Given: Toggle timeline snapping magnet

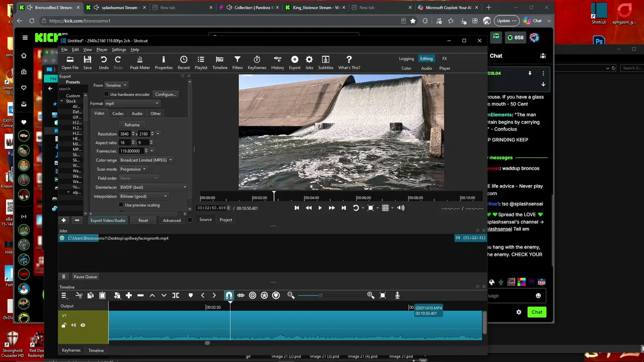Looking at the screenshot, I should click(x=229, y=296).
